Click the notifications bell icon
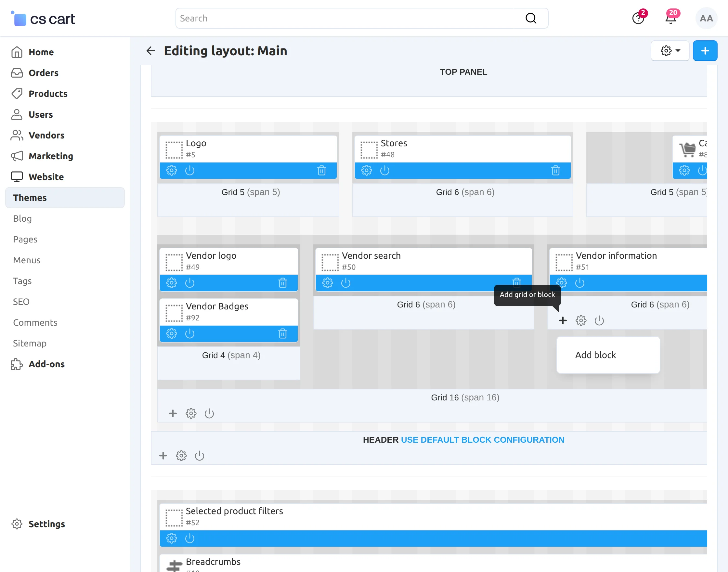Viewport: 728px width, 572px height. click(670, 19)
